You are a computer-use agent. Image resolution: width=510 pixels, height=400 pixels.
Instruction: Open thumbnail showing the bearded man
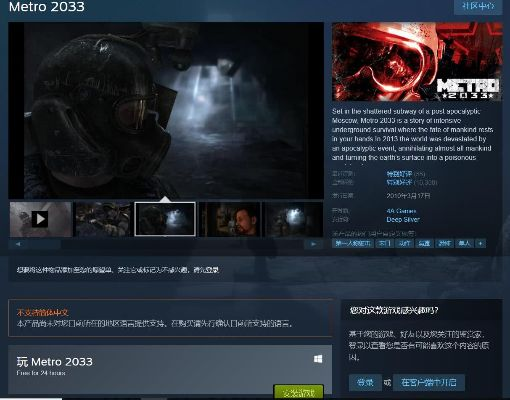tap(229, 219)
